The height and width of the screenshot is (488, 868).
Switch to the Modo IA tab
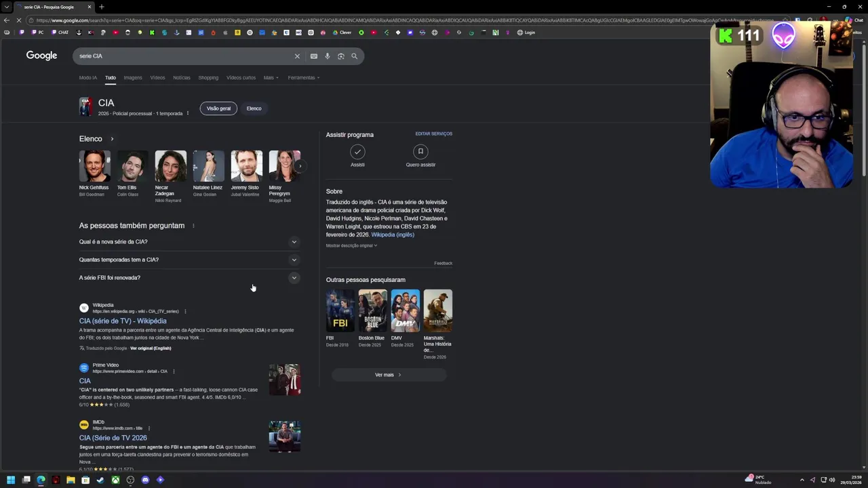coord(87,78)
